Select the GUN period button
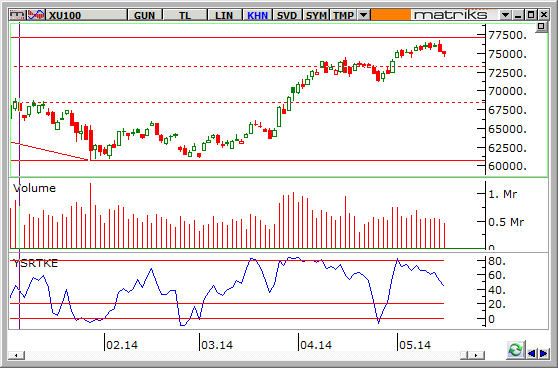The width and height of the screenshot is (558, 368). 144,15
